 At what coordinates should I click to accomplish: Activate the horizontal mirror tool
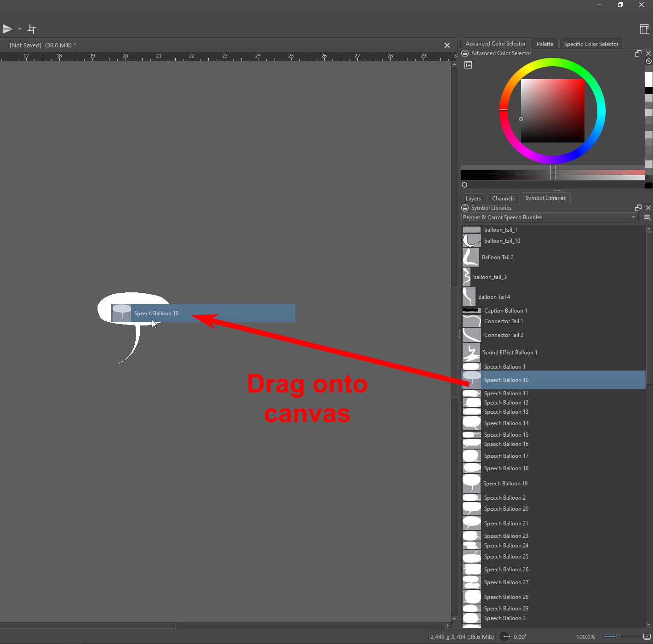7,29
